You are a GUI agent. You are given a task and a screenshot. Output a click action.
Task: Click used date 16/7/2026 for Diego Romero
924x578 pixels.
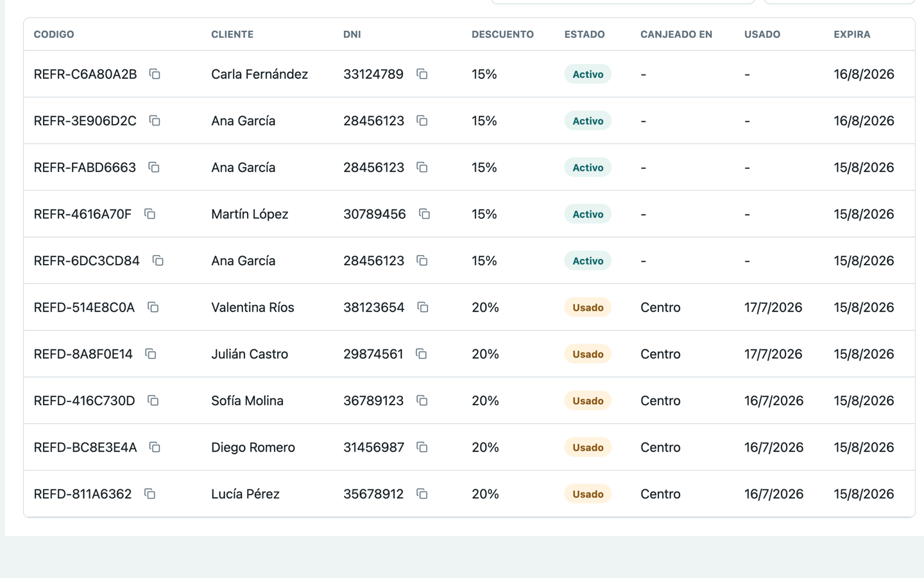(x=774, y=448)
